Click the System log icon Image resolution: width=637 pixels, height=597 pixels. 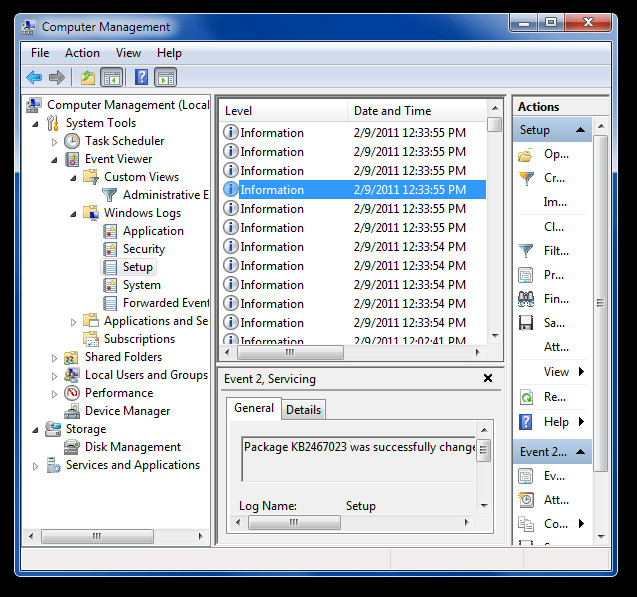click(110, 285)
